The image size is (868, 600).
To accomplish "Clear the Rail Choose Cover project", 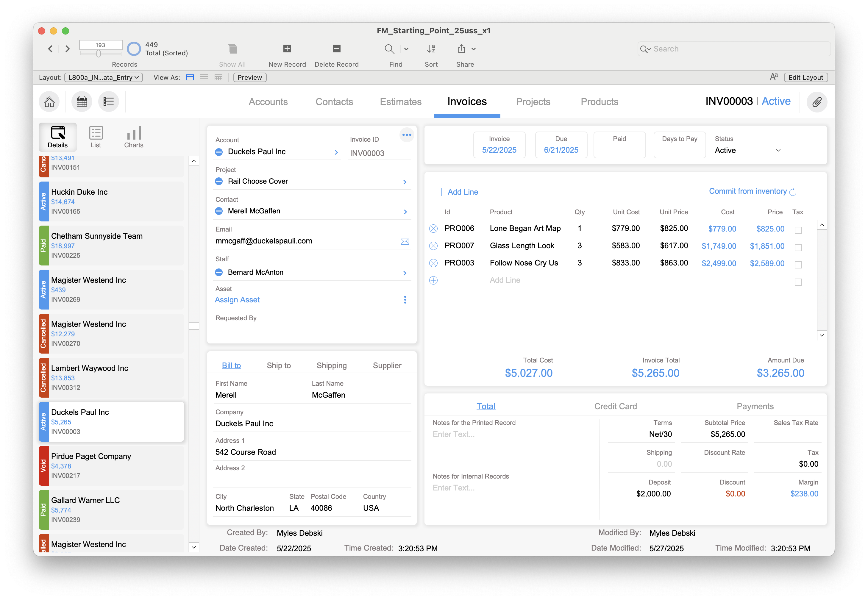I will click(x=219, y=182).
